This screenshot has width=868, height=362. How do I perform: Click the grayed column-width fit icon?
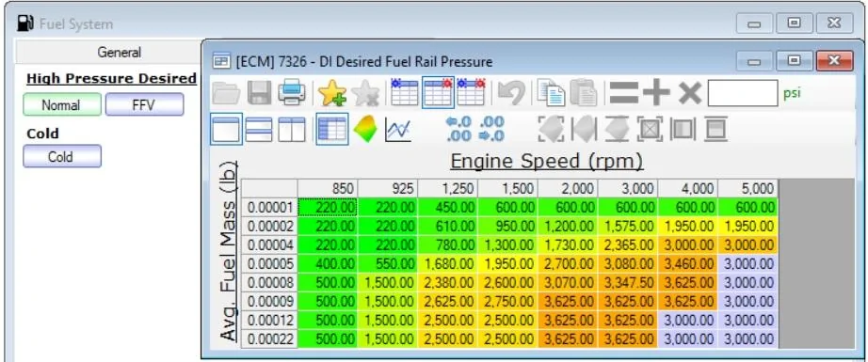point(683,130)
